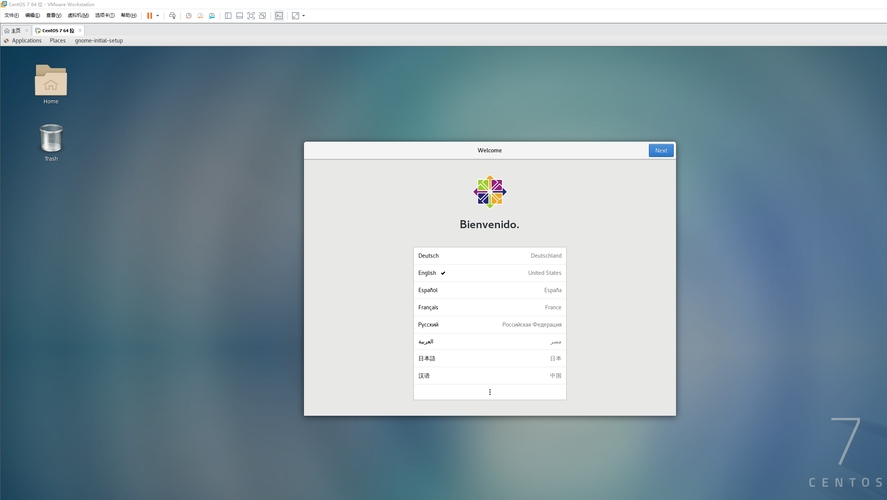The image size is (887, 500).
Task: Open the 查看(V) menu
Action: pos(54,16)
